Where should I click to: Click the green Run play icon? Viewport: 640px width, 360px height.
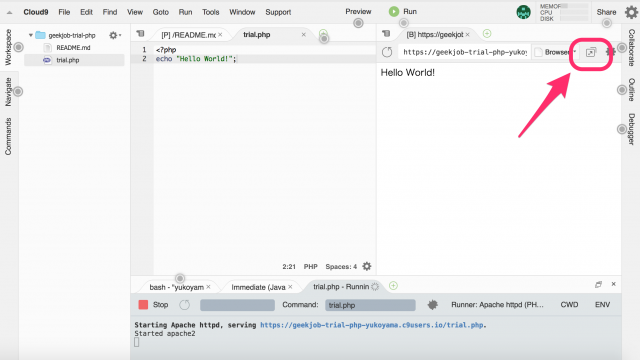click(x=393, y=11)
